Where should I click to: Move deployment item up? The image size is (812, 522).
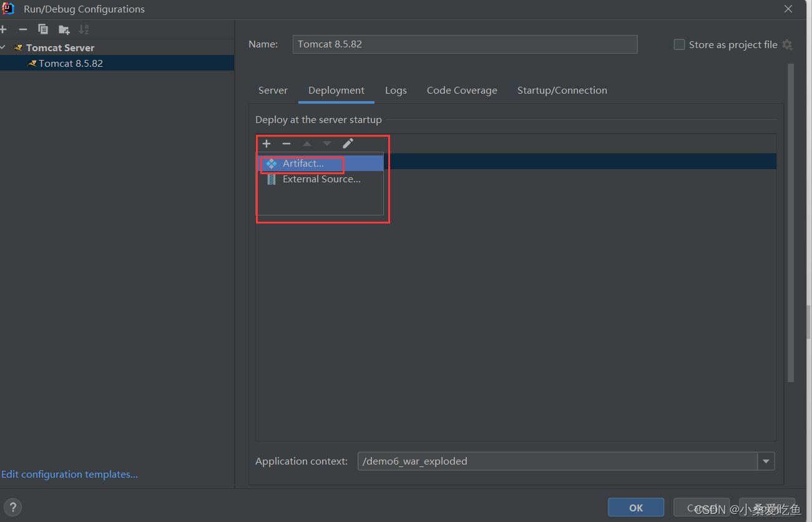tap(306, 144)
